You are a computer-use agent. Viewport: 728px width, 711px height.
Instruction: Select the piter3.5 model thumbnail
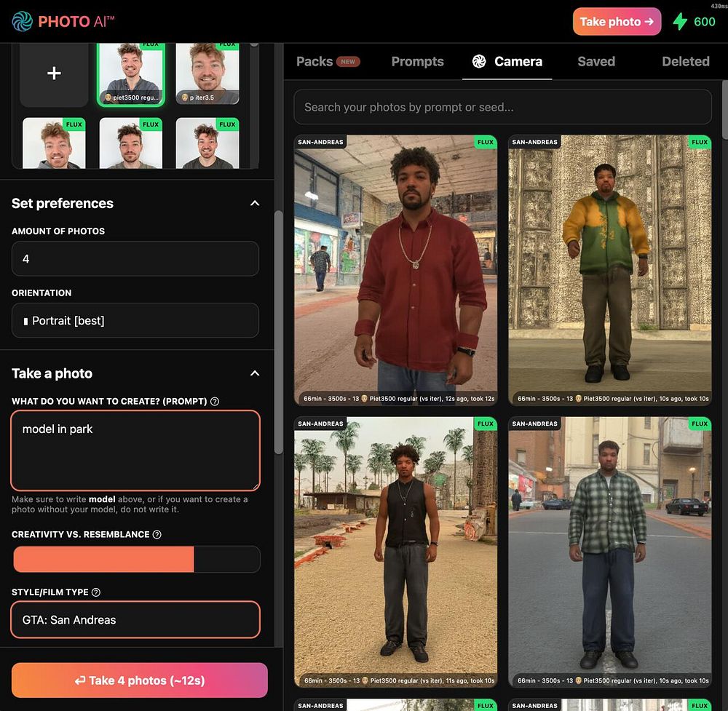tap(207, 74)
